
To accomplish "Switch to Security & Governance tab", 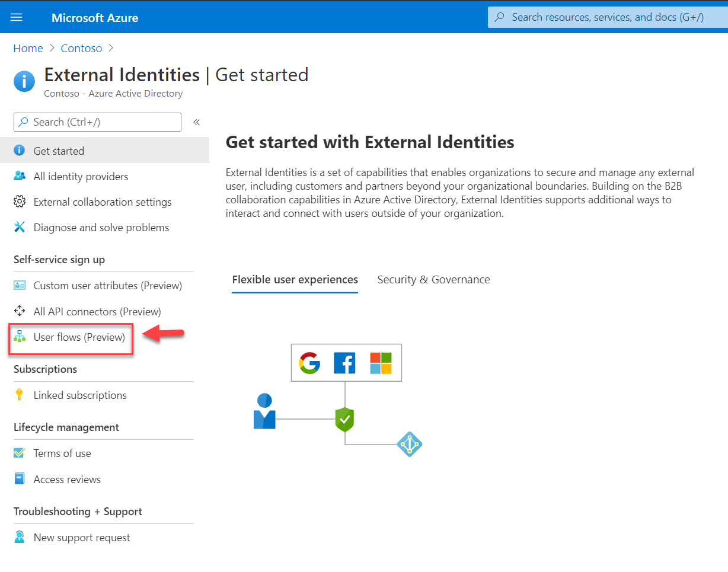I will pos(433,280).
